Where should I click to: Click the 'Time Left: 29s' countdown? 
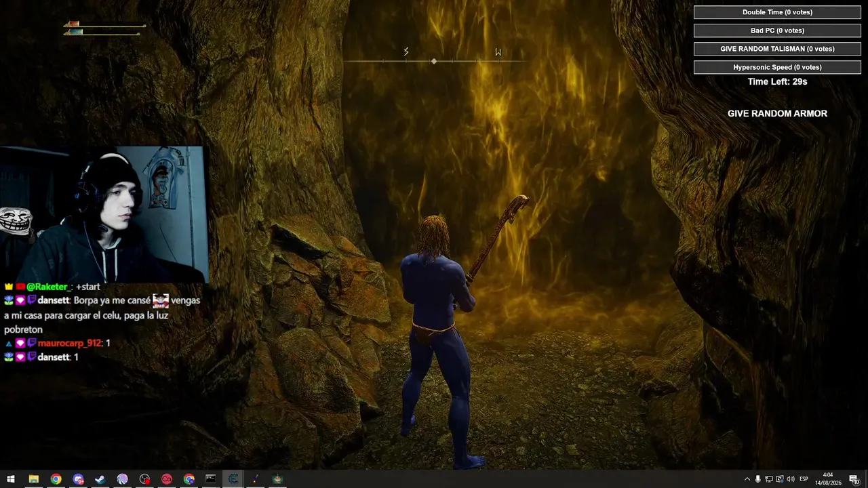tap(777, 81)
